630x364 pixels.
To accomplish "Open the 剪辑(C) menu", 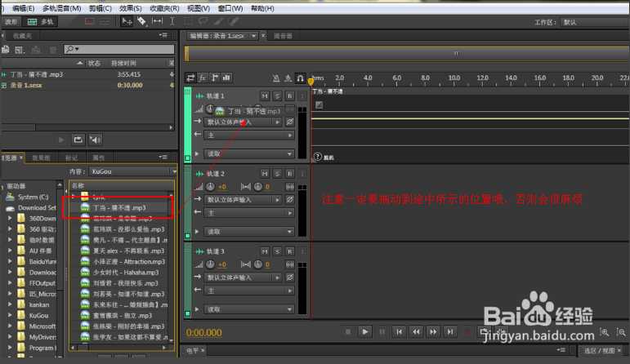I will (100, 8).
